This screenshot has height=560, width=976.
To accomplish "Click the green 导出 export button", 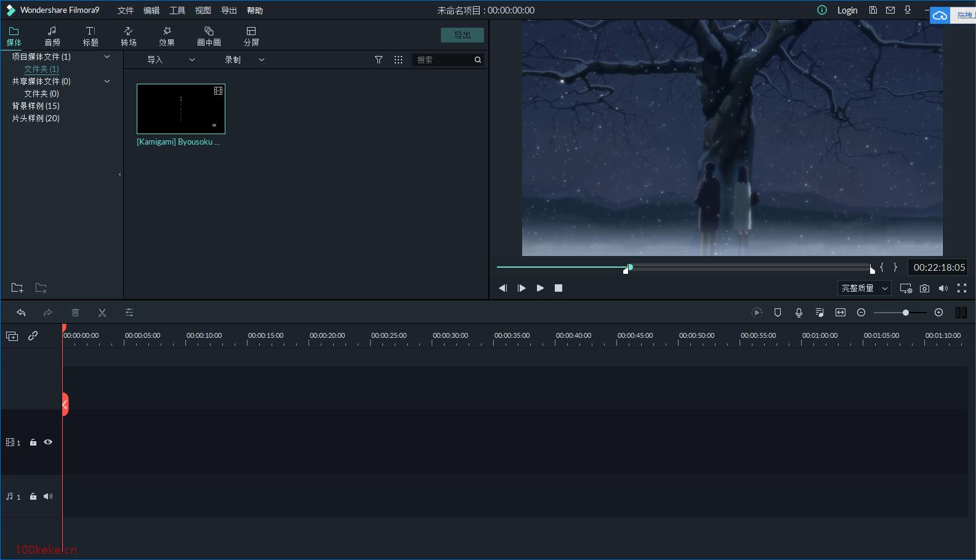I will (462, 35).
